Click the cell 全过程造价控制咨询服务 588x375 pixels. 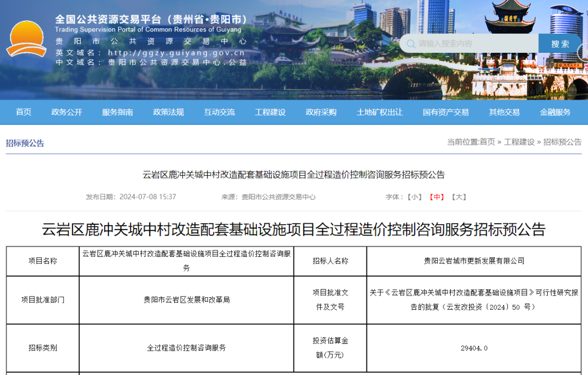pos(186,348)
